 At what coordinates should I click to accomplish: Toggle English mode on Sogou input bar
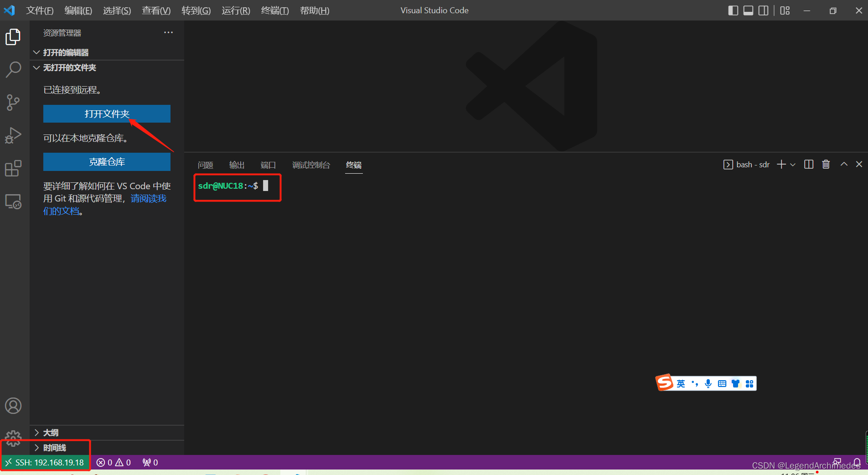[x=681, y=383]
